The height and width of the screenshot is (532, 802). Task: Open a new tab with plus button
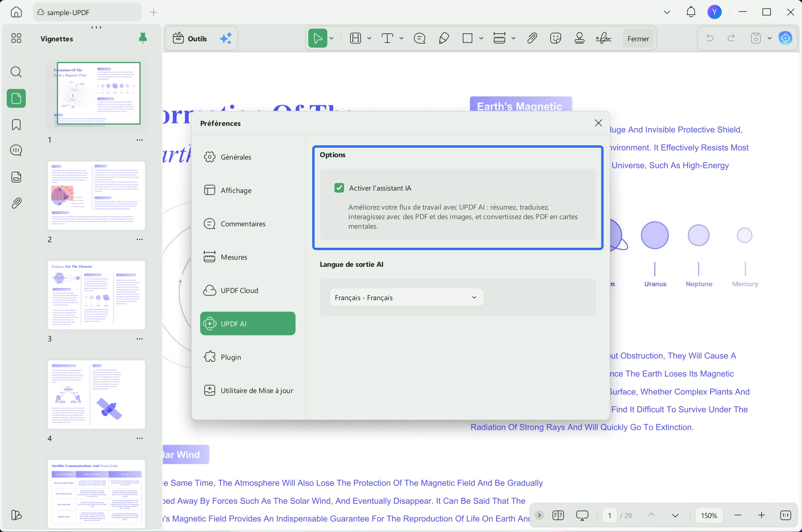[154, 12]
